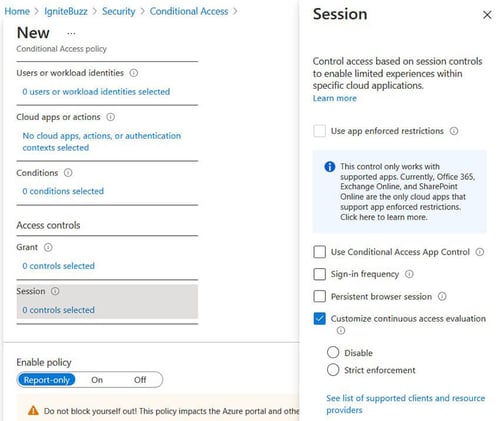Enable Use Conditional Access App Control checkbox
Viewport: 500px width, 421px height.
pyautogui.click(x=320, y=252)
